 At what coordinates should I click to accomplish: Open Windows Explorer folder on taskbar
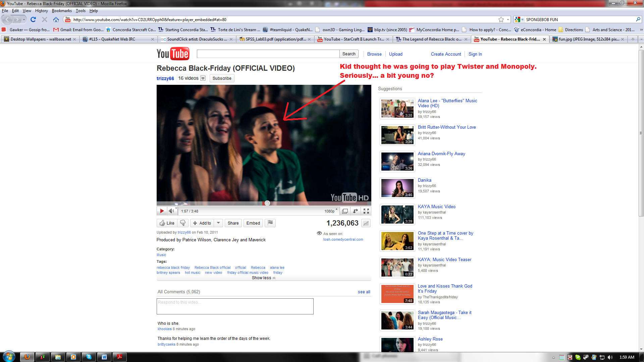(x=58, y=357)
